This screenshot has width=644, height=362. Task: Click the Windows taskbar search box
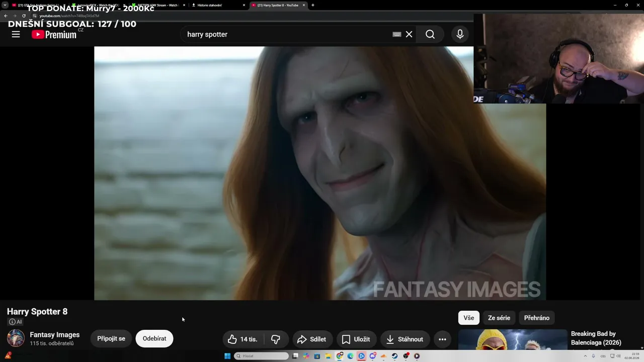coord(262,356)
